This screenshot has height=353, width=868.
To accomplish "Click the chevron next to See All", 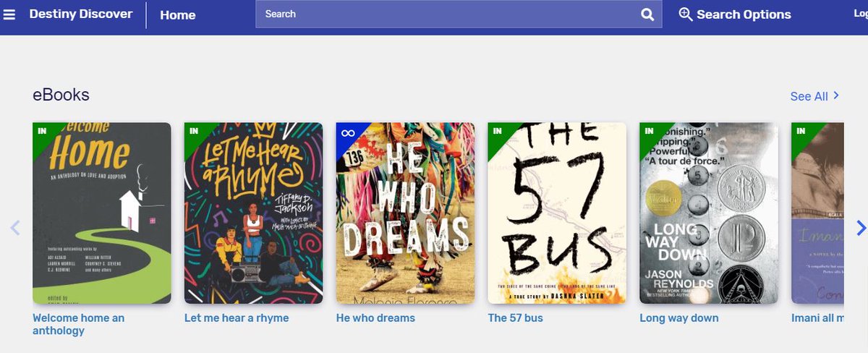I will click(x=836, y=95).
